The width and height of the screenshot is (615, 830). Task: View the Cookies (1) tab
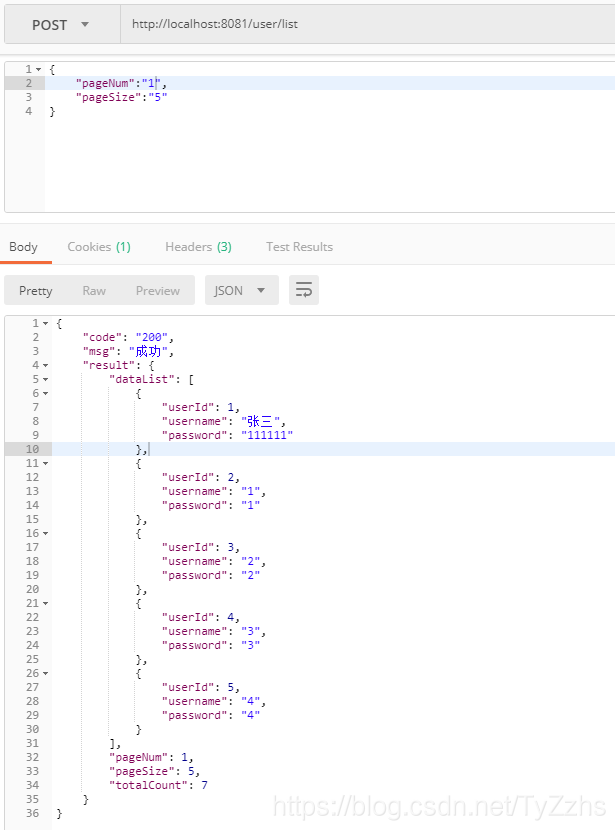[x=98, y=246]
